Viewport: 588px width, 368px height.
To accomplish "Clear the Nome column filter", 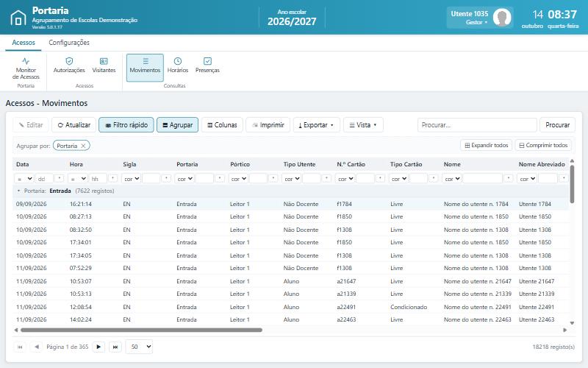I will tap(508, 179).
